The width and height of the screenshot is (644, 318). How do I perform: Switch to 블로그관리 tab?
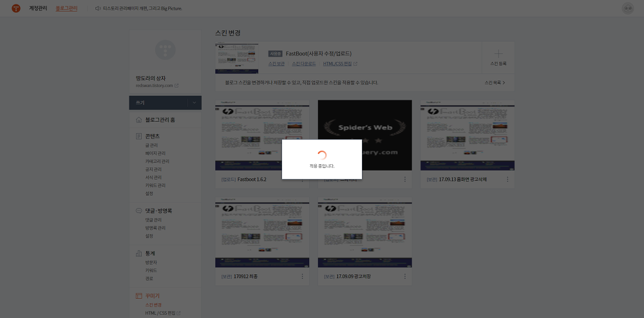pos(66,8)
